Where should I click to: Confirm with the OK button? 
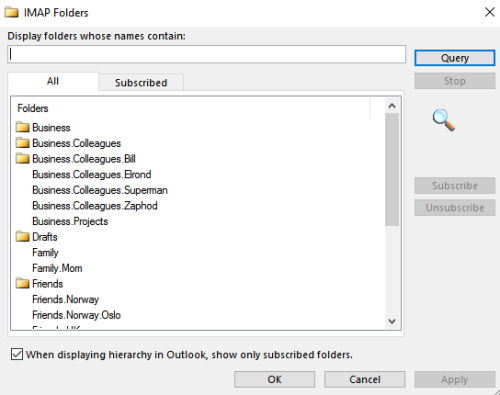tap(274, 379)
